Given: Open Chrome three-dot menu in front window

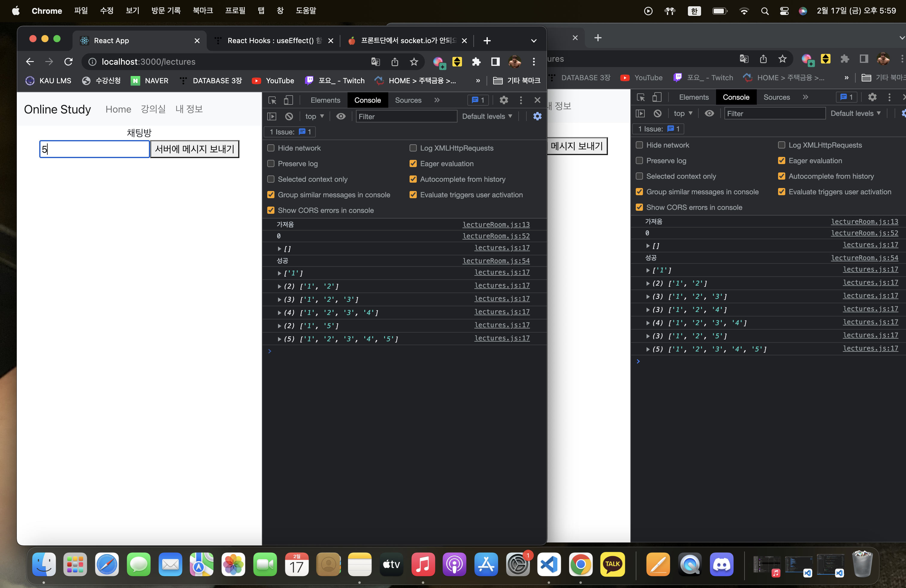Looking at the screenshot, I should pyautogui.click(x=534, y=62).
